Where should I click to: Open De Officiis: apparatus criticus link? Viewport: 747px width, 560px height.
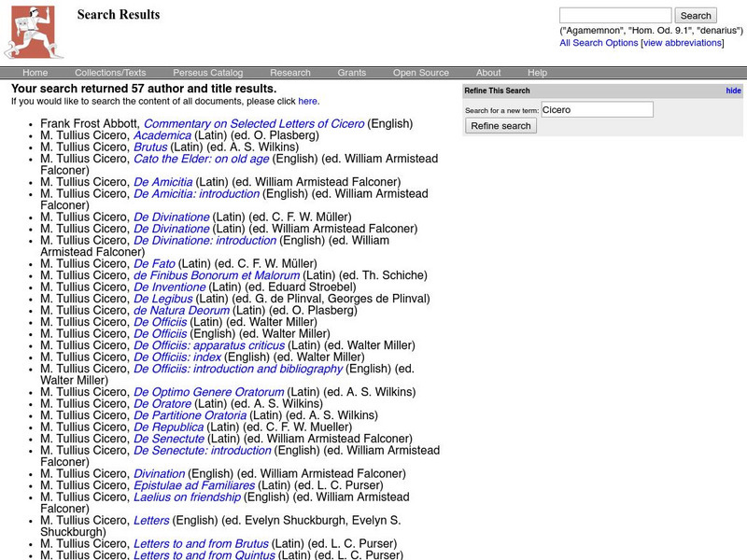[209, 345]
